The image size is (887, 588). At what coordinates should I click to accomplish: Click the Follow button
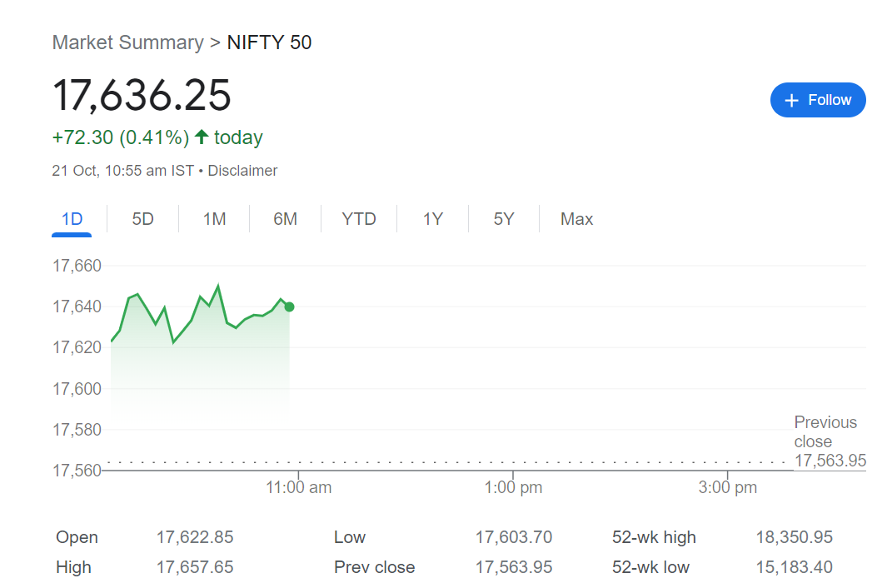(817, 100)
